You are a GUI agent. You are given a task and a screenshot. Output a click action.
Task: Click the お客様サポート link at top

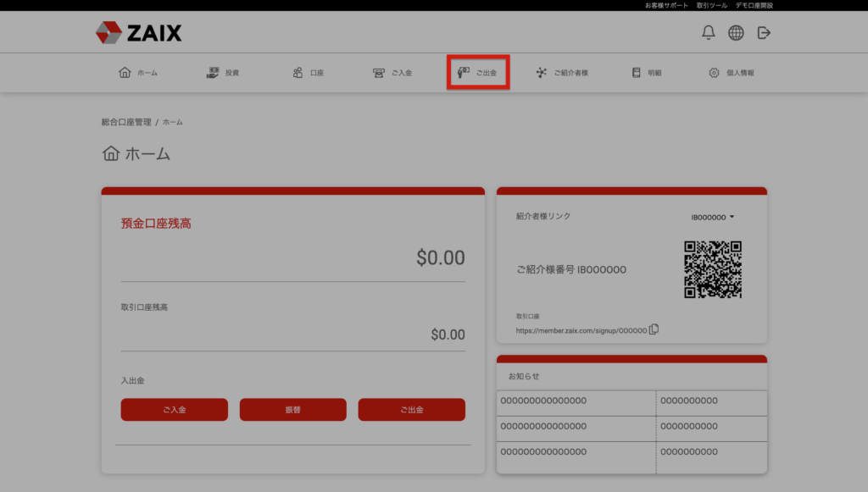click(666, 5)
